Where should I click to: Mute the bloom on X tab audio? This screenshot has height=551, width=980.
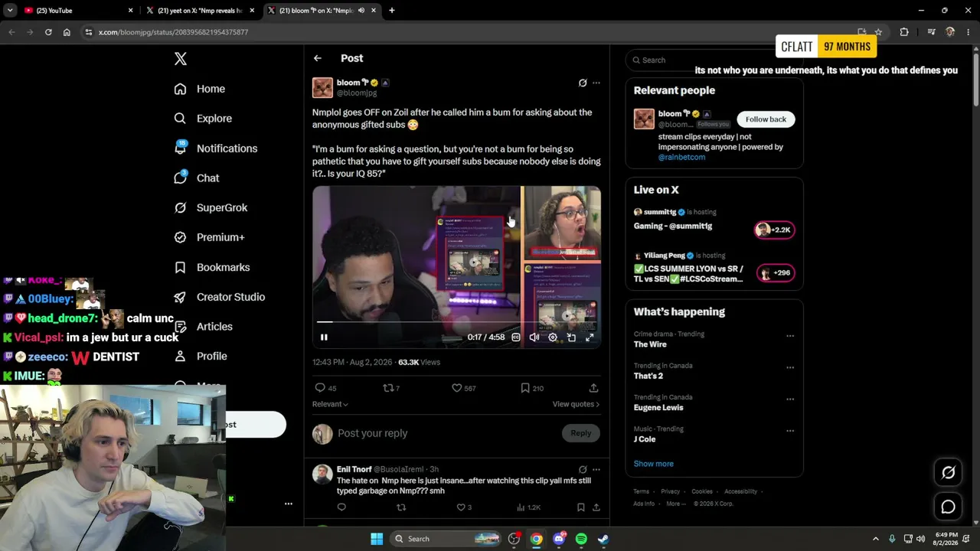[x=361, y=11]
